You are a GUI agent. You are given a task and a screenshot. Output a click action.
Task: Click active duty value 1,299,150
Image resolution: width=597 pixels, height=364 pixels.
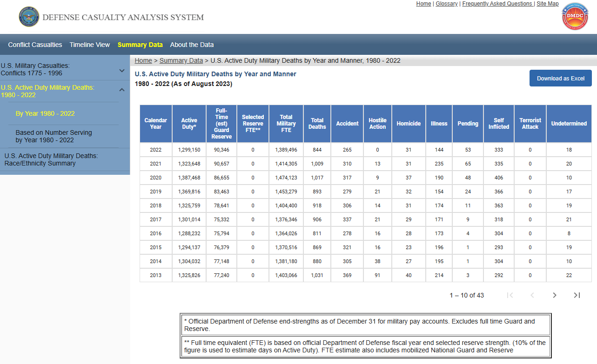pyautogui.click(x=189, y=150)
